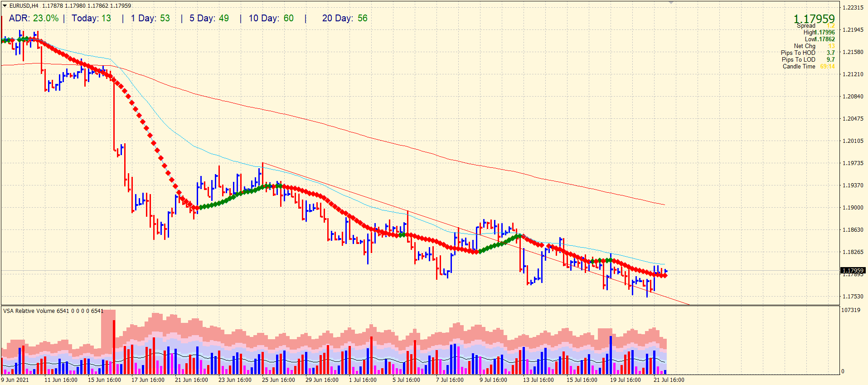The width and height of the screenshot is (868, 385).
Task: Click the 1.18265 price axis label
Action: pyautogui.click(x=853, y=252)
